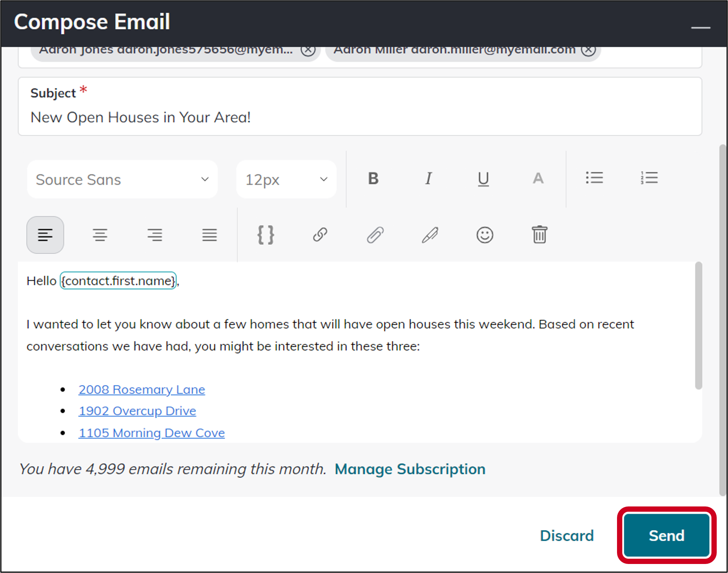Minimize the Compose Email window

[701, 27]
